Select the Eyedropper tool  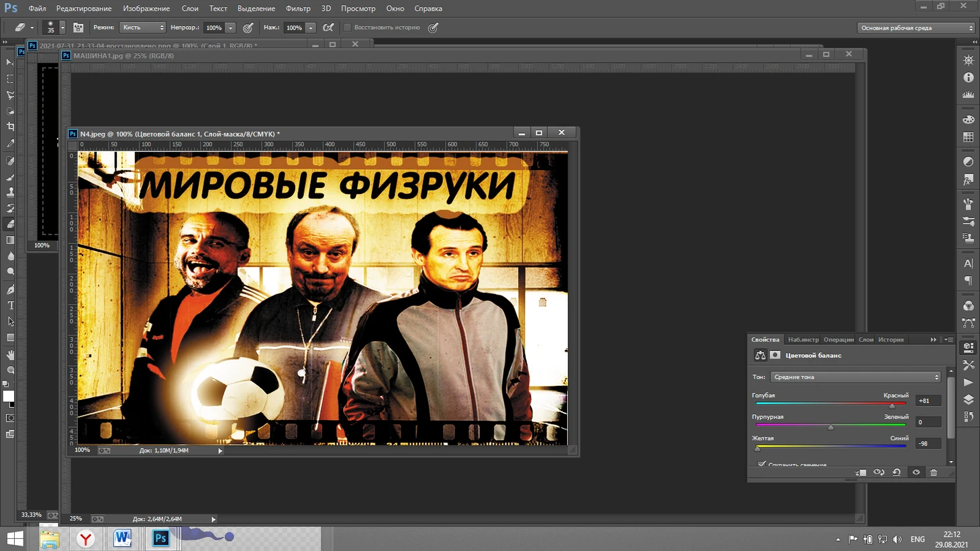coord(10,143)
